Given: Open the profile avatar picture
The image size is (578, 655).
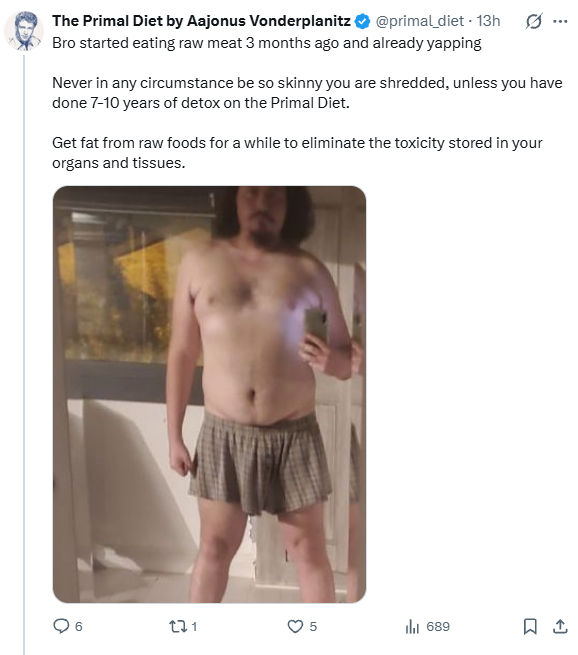Looking at the screenshot, I should pos(24,31).
